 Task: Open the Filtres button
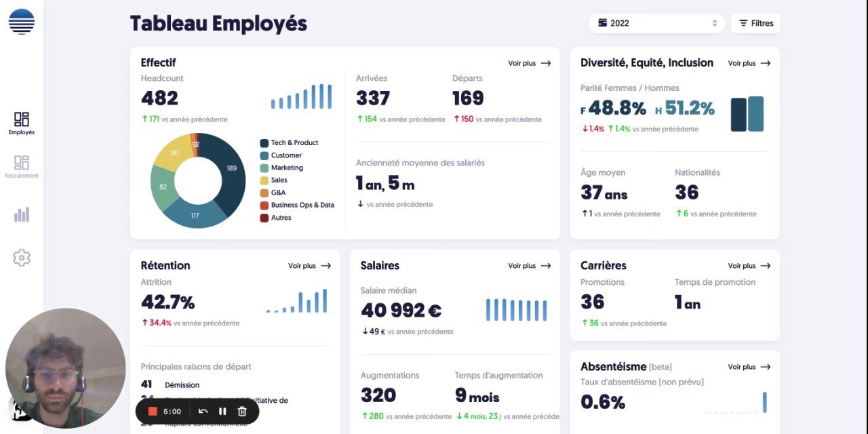(x=755, y=23)
